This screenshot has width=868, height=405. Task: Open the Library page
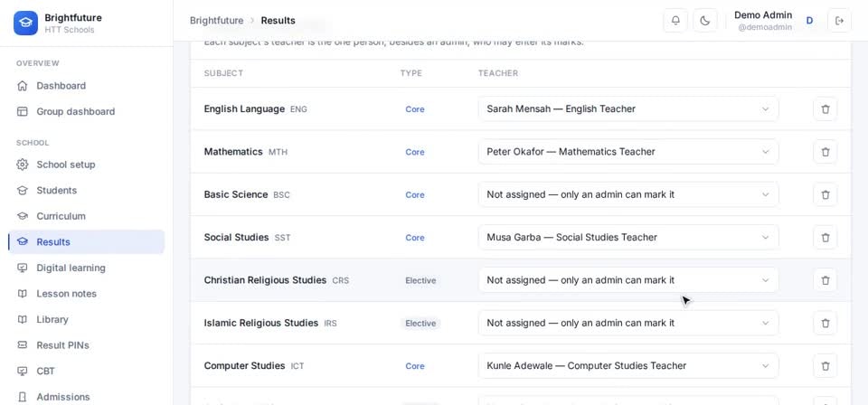coord(87,319)
